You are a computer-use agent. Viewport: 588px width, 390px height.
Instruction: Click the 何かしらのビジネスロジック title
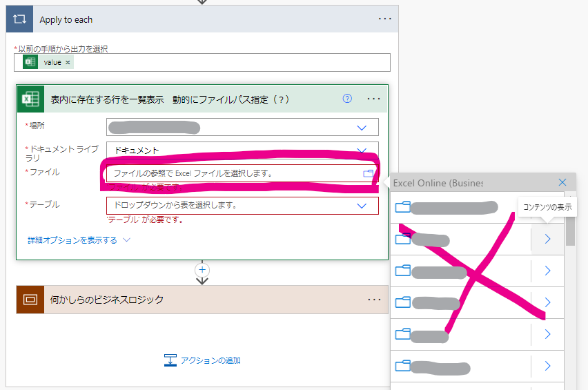(107, 300)
